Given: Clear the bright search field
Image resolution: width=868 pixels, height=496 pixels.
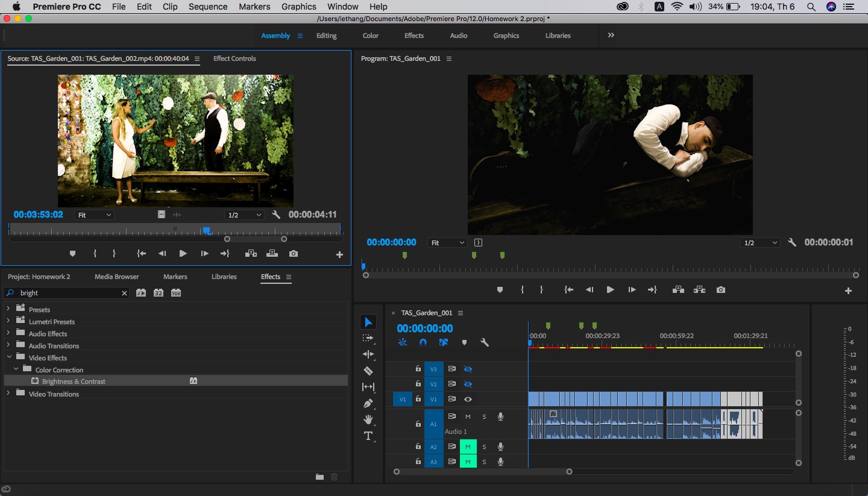Looking at the screenshot, I should (x=125, y=293).
